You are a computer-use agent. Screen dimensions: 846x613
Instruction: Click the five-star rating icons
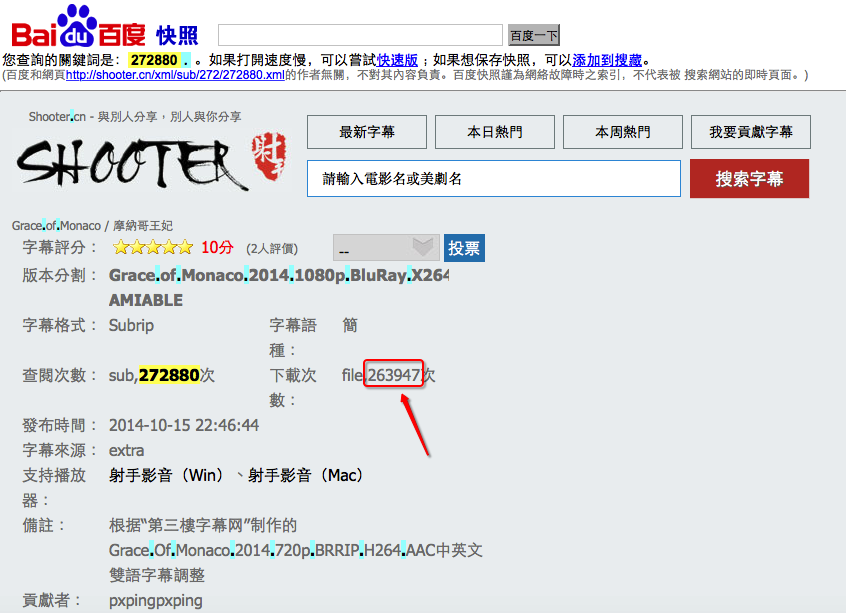pyautogui.click(x=153, y=247)
